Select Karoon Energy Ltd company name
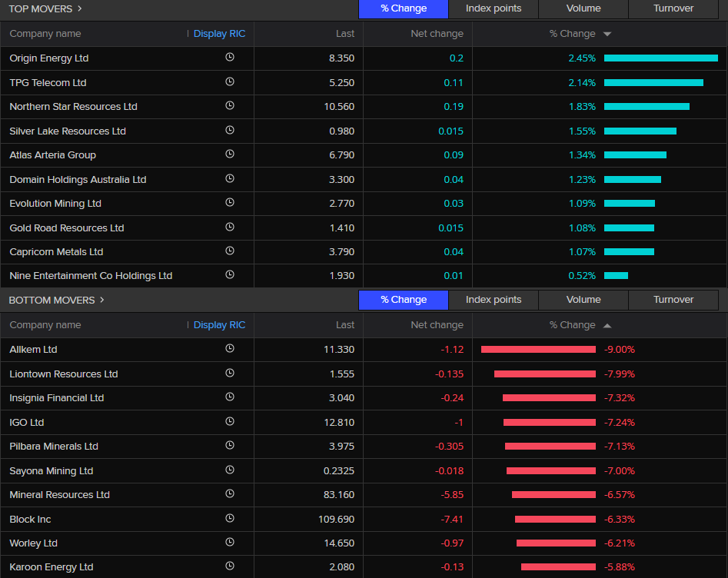The image size is (728, 578). (x=52, y=567)
